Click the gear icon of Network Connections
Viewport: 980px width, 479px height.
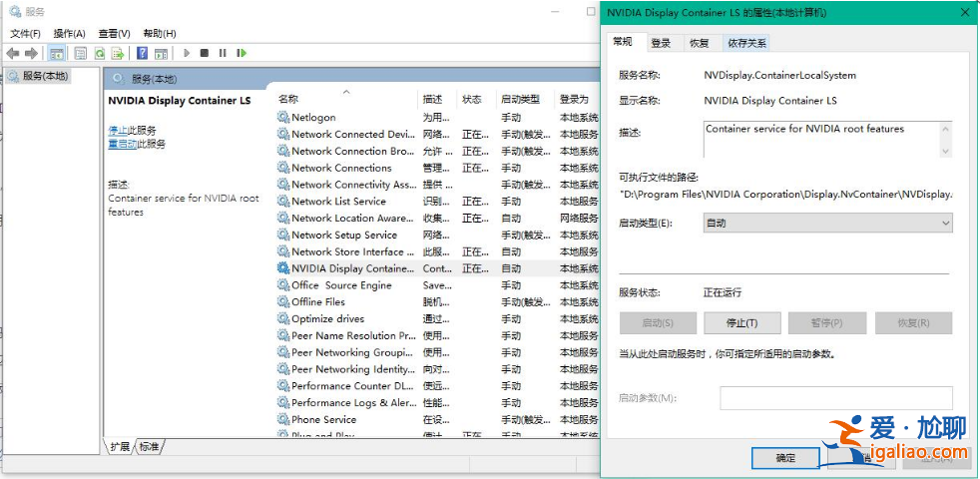point(283,168)
